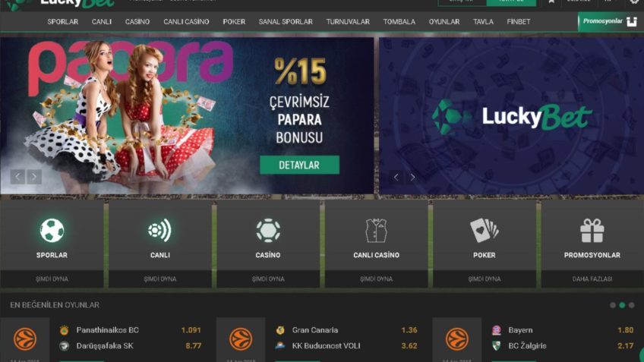
Task: Switch to the third carousel dot
Action: point(632,305)
